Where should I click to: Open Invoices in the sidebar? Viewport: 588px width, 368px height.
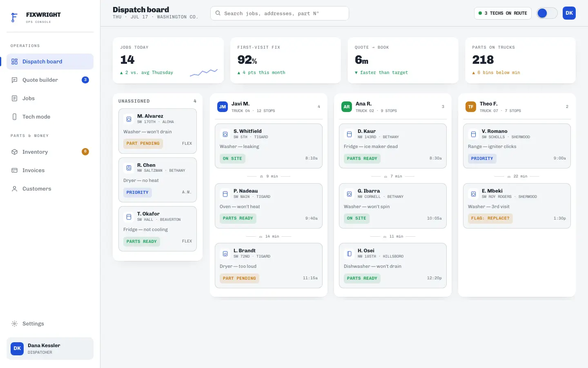pyautogui.click(x=50, y=171)
